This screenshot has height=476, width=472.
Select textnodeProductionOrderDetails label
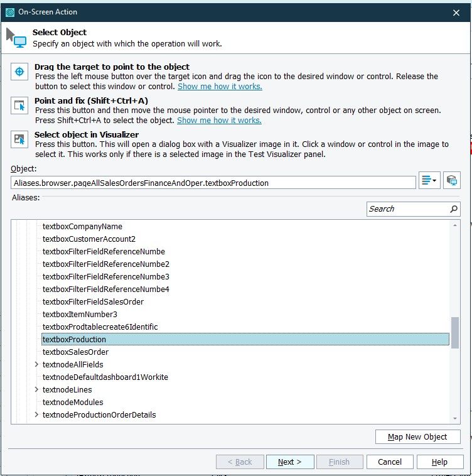click(x=99, y=414)
